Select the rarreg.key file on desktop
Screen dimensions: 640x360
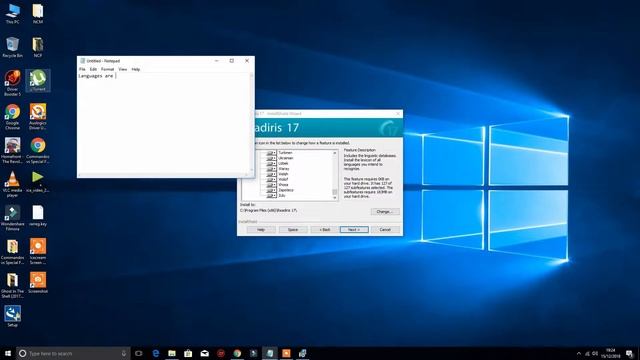(x=38, y=216)
